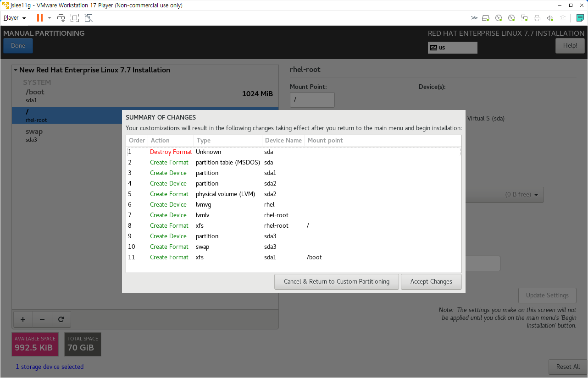Viewport: 588px width, 378px height.
Task: Select the xfs sda1 /boot row
Action: coord(294,257)
